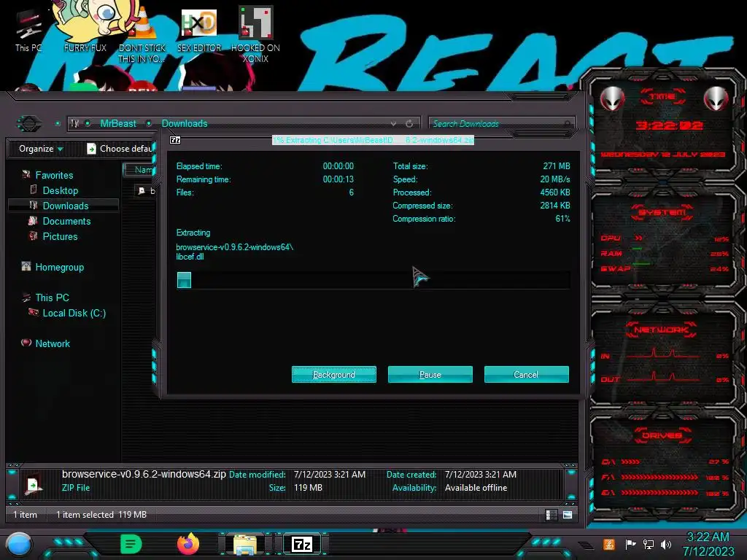Click the C:\ drive bar in Drives gadget
Screen dimensions: 747x560
(665, 462)
